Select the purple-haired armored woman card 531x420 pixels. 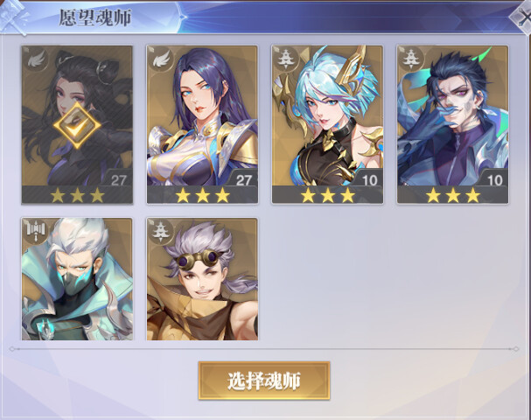(x=202, y=124)
